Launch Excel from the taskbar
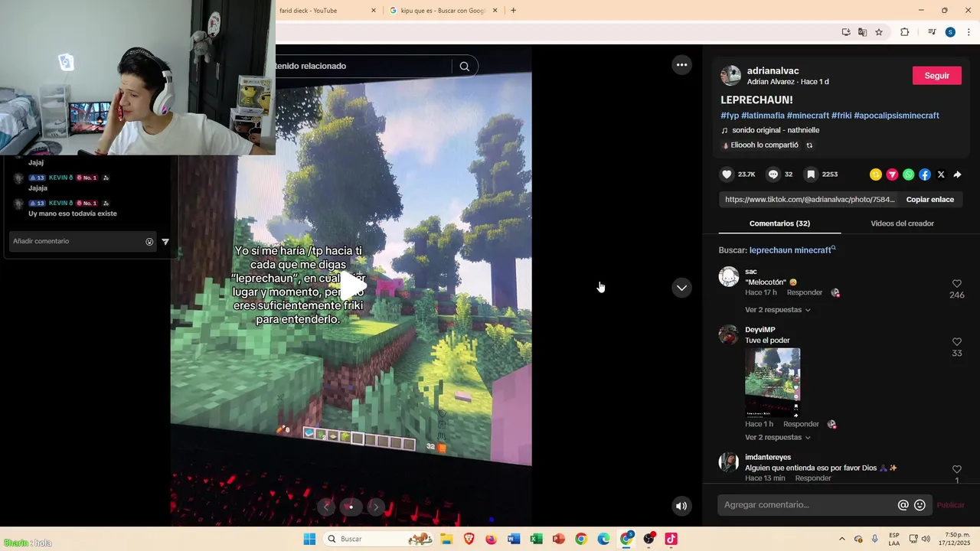Image resolution: width=980 pixels, height=551 pixels. click(536, 539)
